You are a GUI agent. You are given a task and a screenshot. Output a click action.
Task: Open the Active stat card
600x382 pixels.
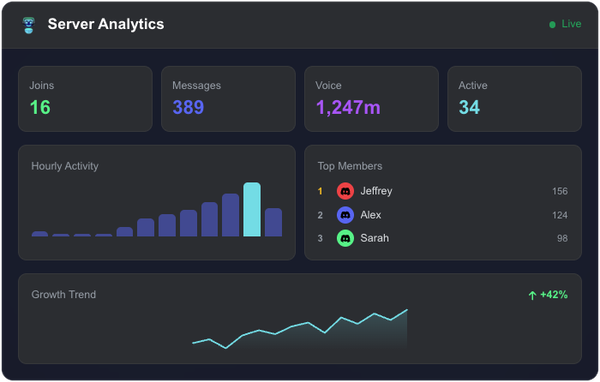515,99
